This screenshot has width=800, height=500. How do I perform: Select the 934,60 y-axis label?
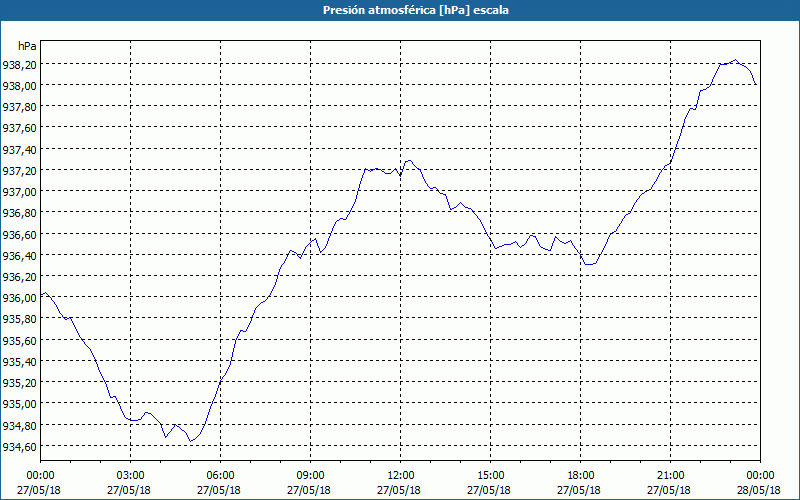tap(19, 446)
